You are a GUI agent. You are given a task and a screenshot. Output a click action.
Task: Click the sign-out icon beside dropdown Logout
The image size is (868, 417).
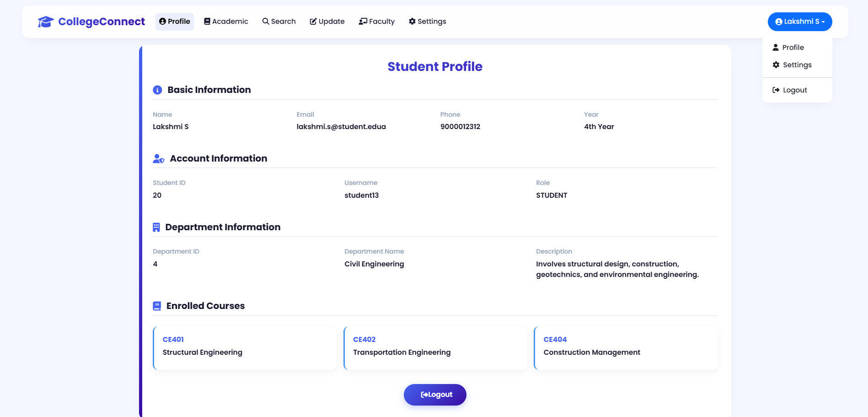click(776, 90)
